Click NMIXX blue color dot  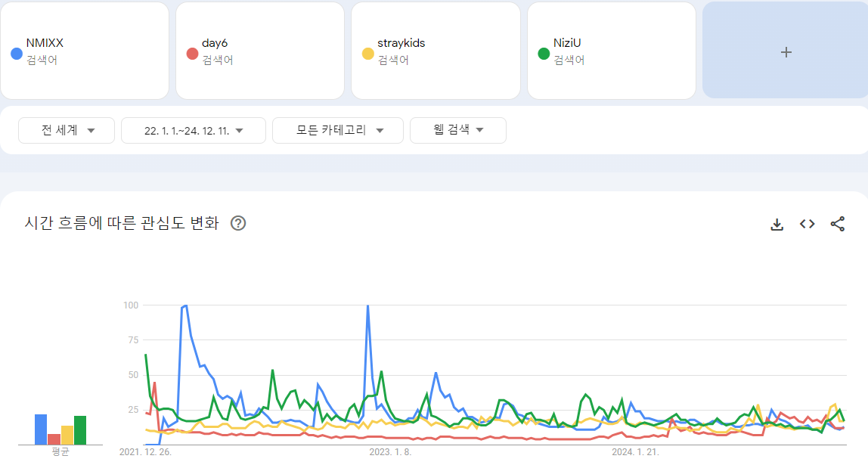[x=17, y=54]
